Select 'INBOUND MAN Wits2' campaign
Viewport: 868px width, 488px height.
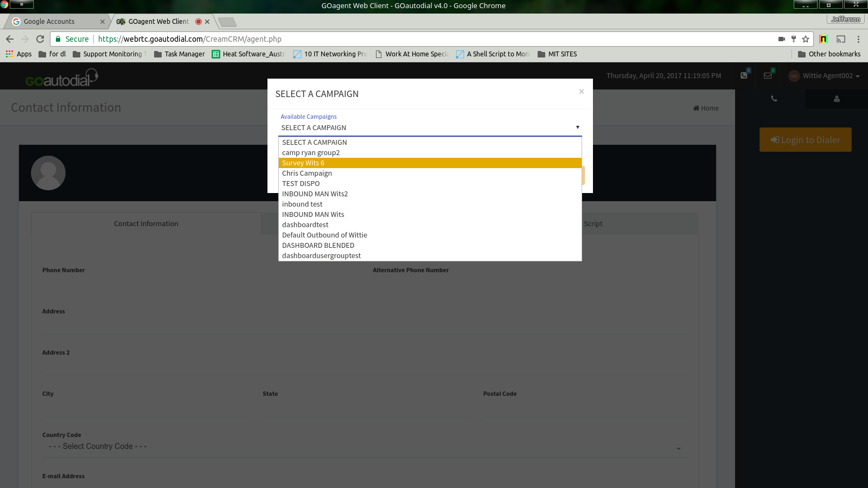pos(430,194)
